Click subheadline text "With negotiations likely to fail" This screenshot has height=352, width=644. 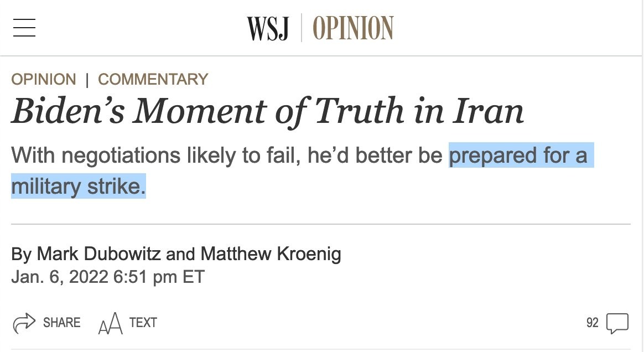pos(154,156)
